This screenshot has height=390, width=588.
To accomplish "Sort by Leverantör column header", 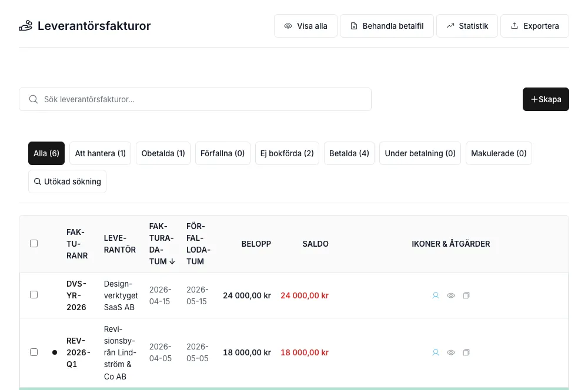I will 119,244.
